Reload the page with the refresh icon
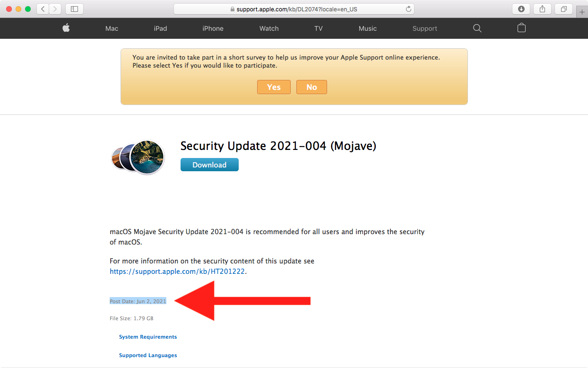The image size is (588, 368). pyautogui.click(x=408, y=9)
